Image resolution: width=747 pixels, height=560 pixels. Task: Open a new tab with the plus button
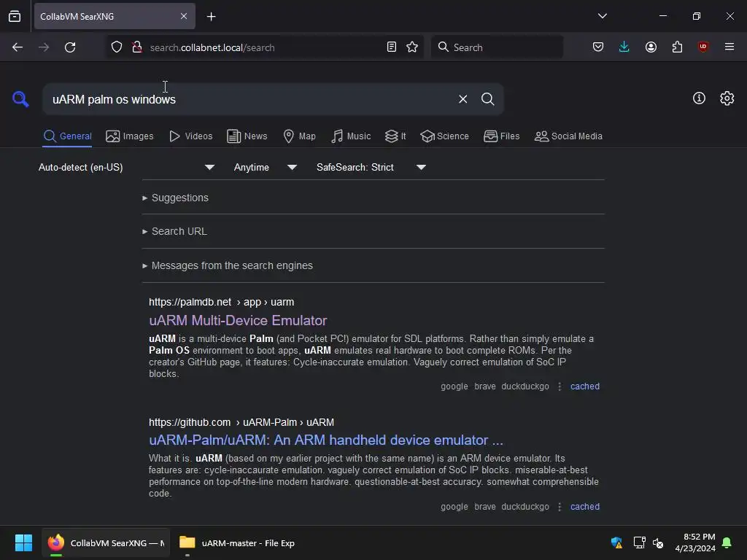(211, 17)
